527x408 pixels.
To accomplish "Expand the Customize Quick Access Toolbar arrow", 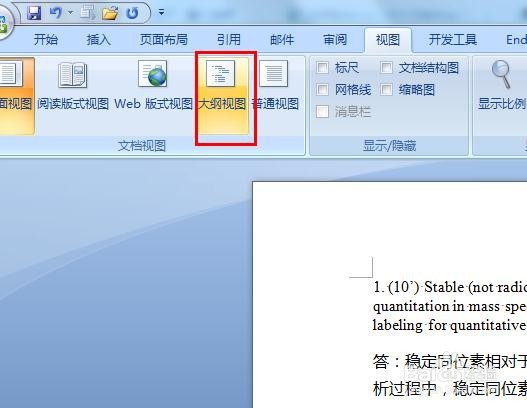I will (162, 13).
